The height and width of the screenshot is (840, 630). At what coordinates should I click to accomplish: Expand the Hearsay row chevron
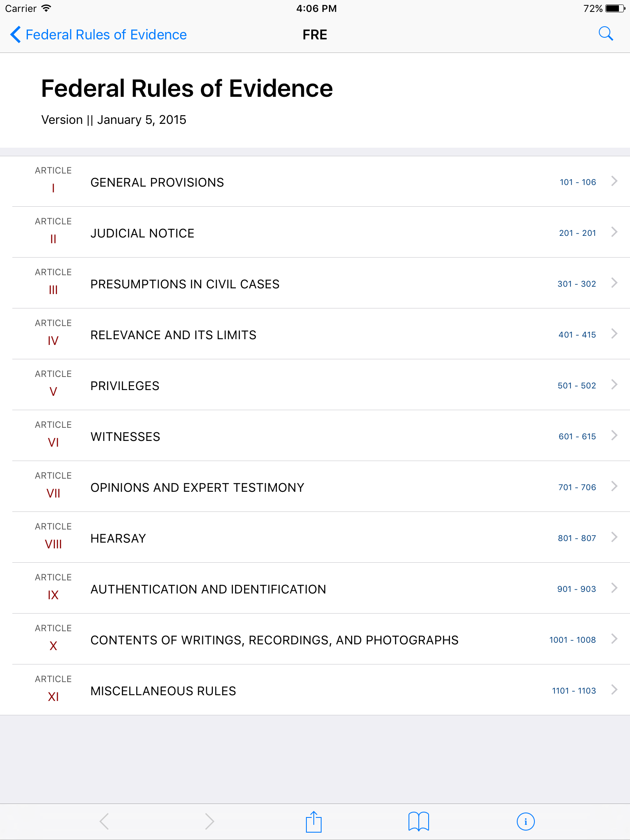(614, 537)
